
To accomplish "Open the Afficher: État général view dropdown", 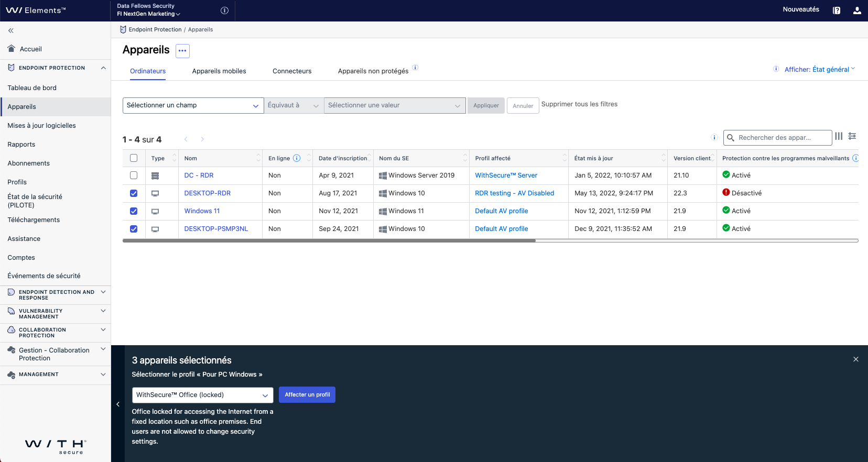I will click(820, 69).
